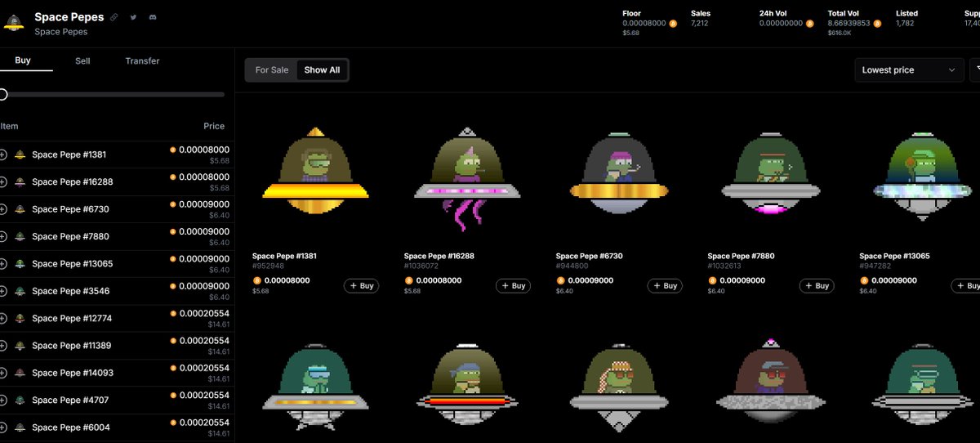Buy Space Pepe #16288 from its card

pyautogui.click(x=513, y=286)
